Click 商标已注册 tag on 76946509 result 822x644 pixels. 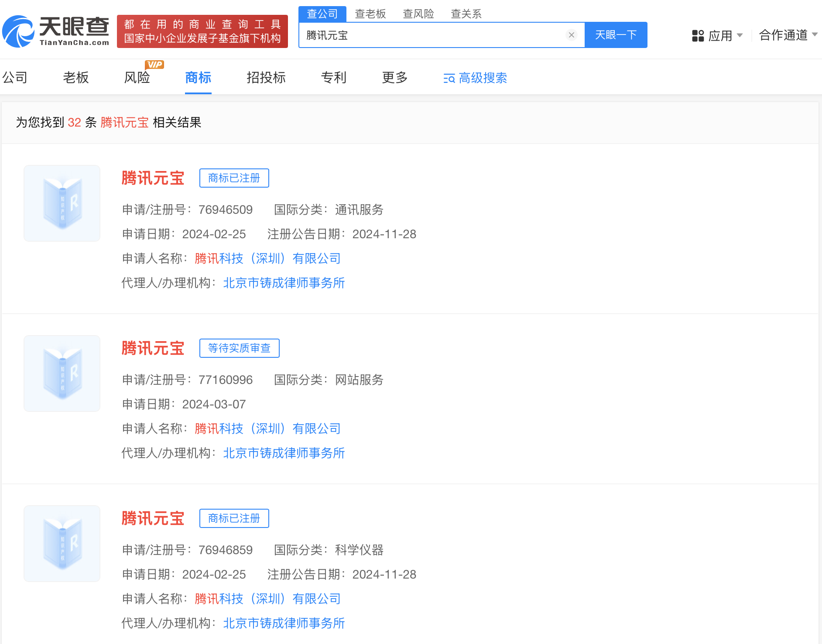[x=234, y=178]
